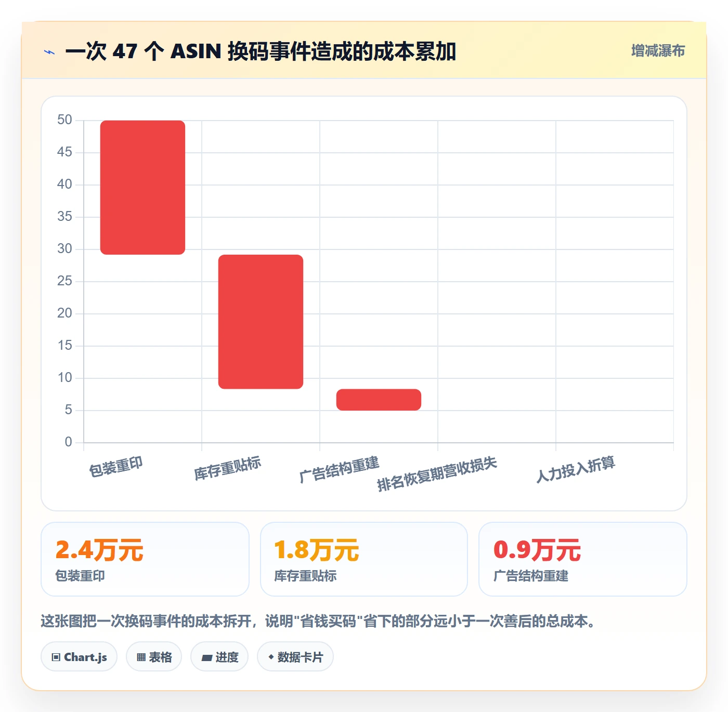This screenshot has height=712, width=728.
Task: Click the bar icon in 进度 tag
Action: coord(206,658)
